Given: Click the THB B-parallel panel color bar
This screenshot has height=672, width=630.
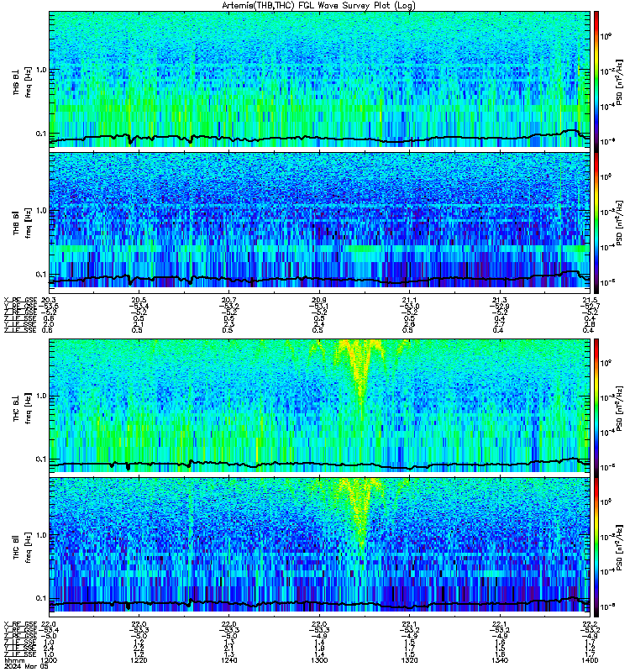Looking at the screenshot, I should pos(596,223).
